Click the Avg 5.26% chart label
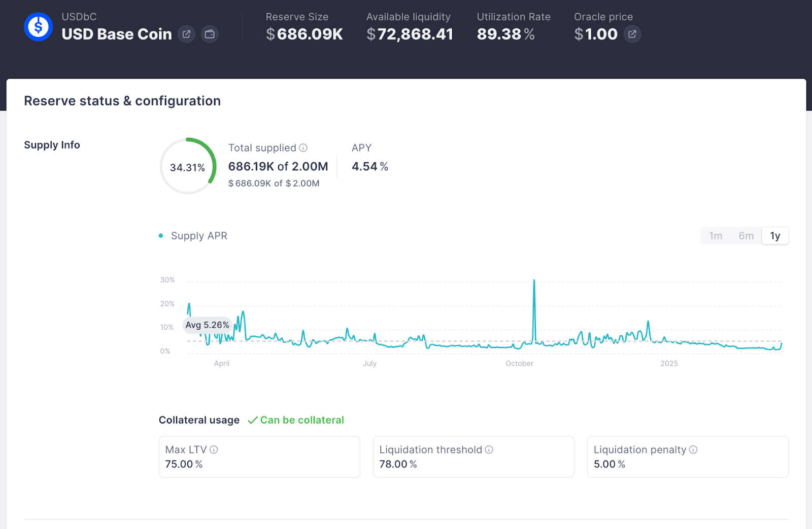Viewport: 812px width, 529px height. tap(207, 325)
